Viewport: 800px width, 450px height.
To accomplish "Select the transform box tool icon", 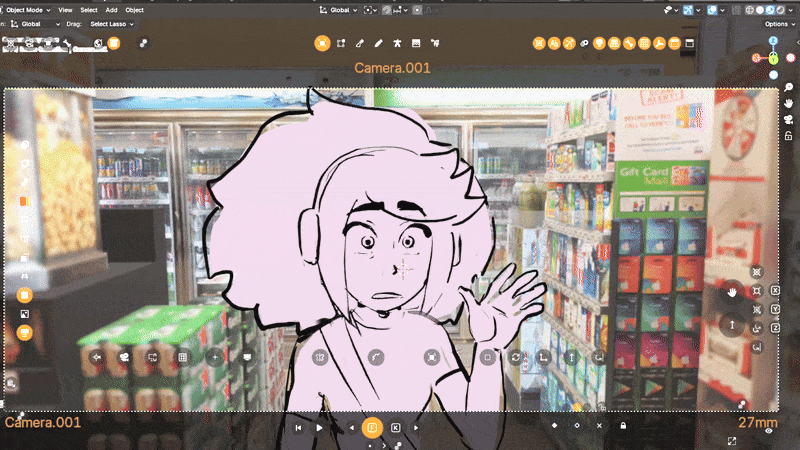I will [341, 43].
